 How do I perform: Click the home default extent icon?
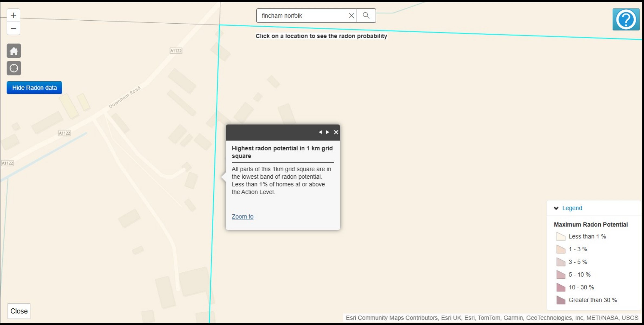14,51
